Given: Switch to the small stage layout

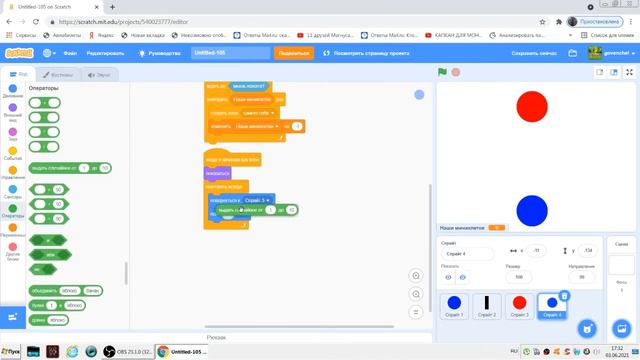Looking at the screenshot, I should 599,72.
